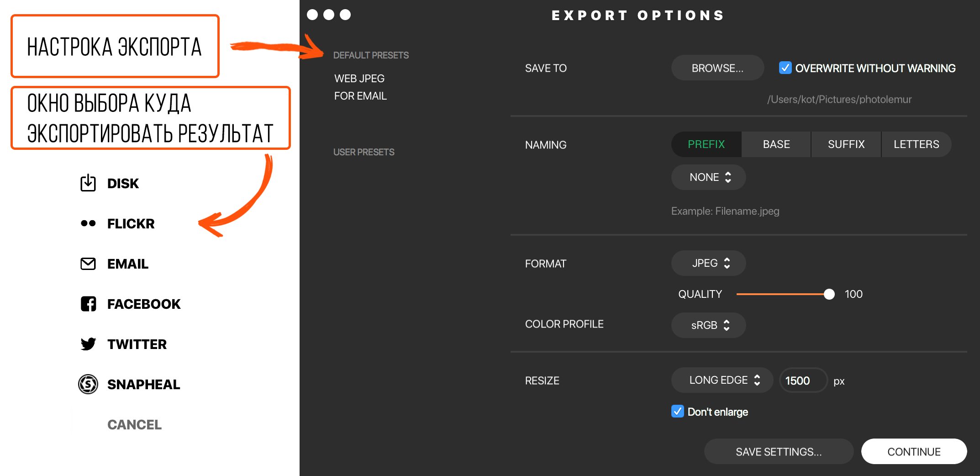
Task: Select the Letters naming tab
Action: (x=916, y=144)
